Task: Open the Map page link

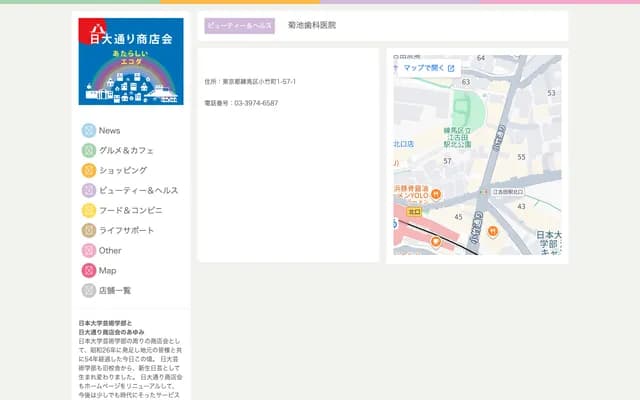Action: tap(107, 270)
